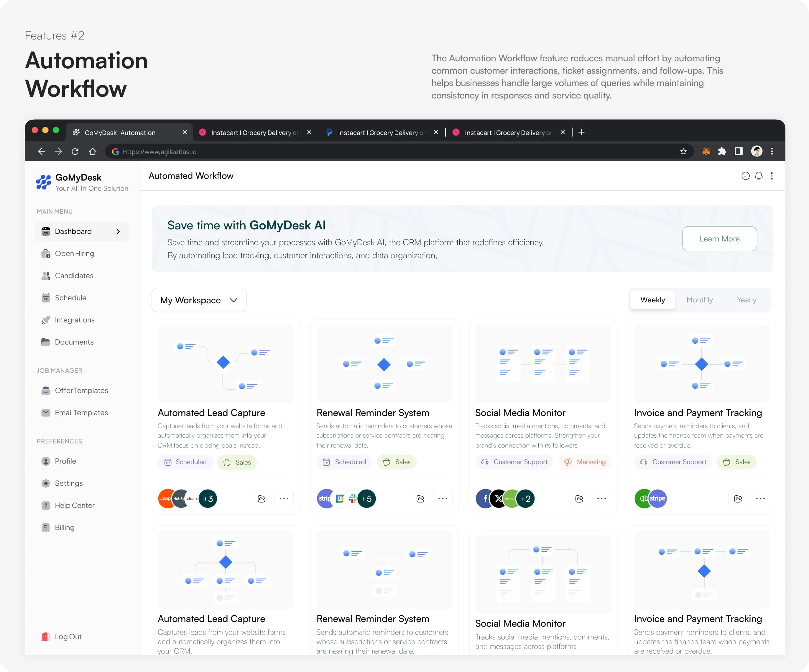Open a new browser tab
Screen dimensions: 809x672
click(582, 132)
